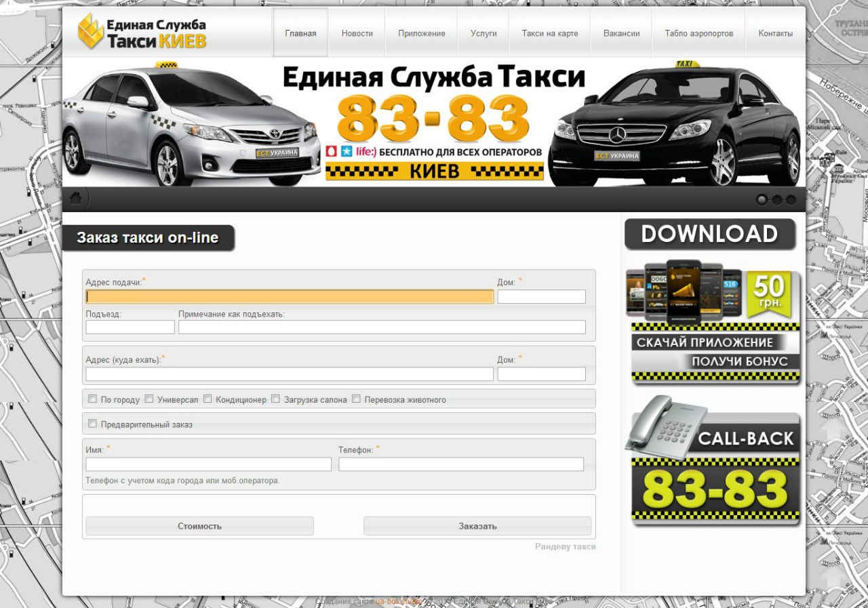Check the По городу checkbox
Screen dimensions: 868x608
click(92, 399)
